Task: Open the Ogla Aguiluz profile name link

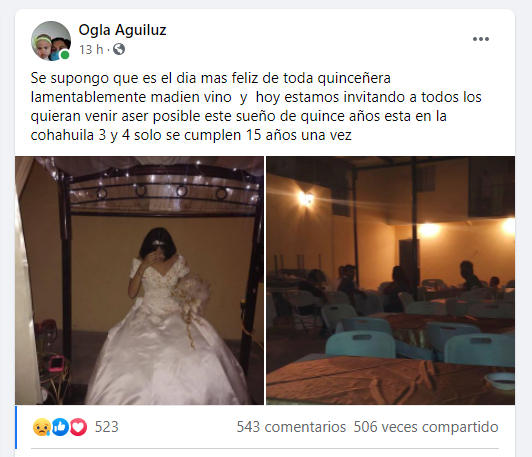Action: coord(122,30)
